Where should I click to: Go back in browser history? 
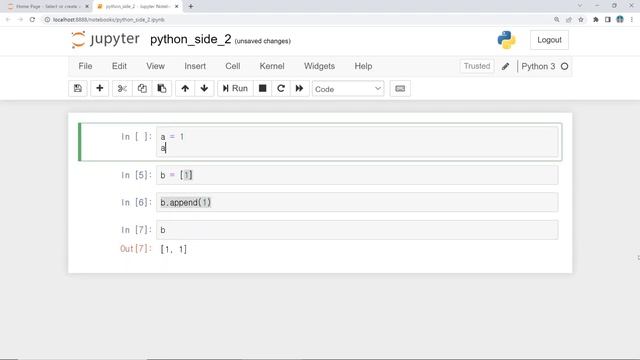click(8, 20)
